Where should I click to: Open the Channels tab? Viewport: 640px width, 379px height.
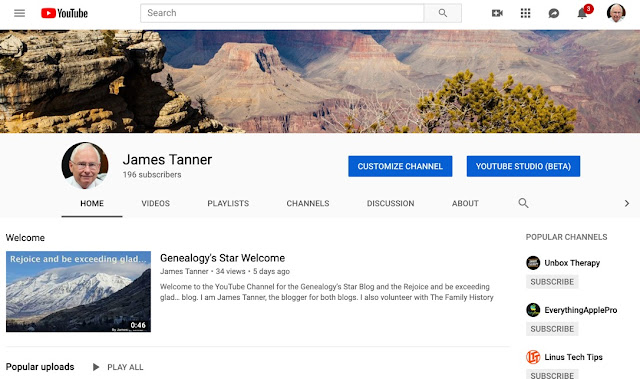tap(308, 204)
